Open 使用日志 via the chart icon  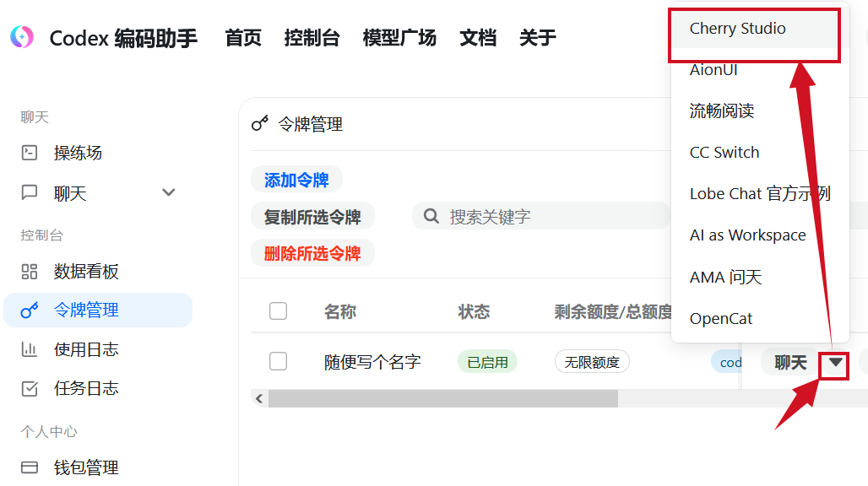coord(30,348)
